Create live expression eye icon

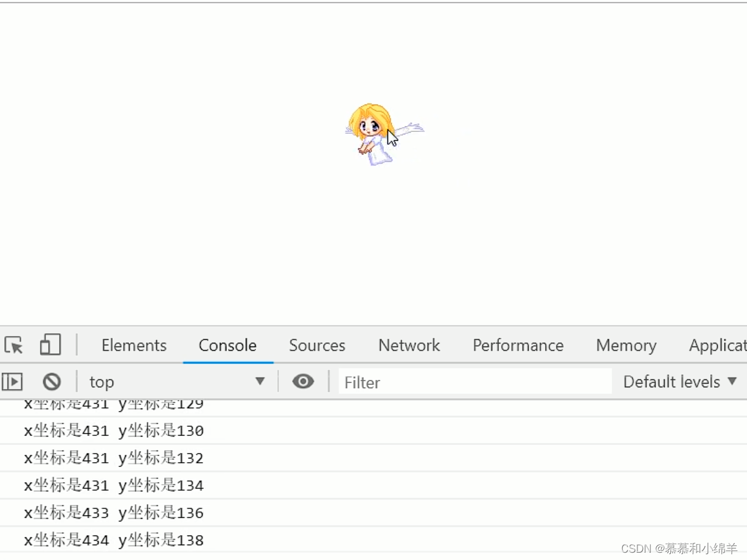(303, 381)
